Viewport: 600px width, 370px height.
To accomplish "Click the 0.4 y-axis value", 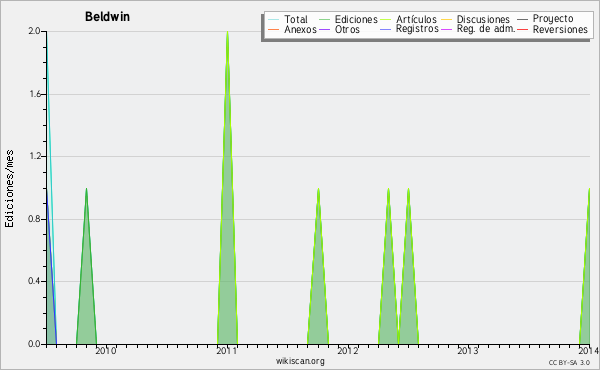I will pos(34,281).
